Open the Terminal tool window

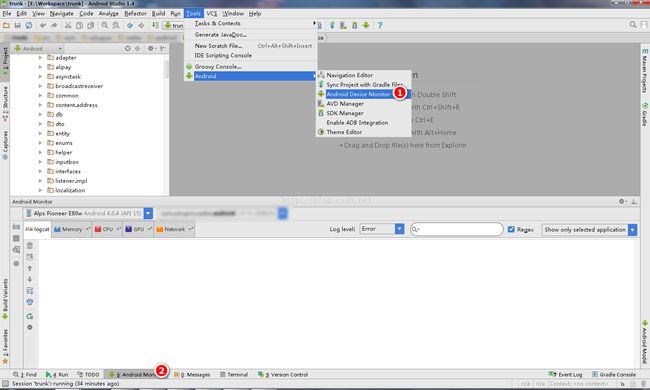click(234, 375)
